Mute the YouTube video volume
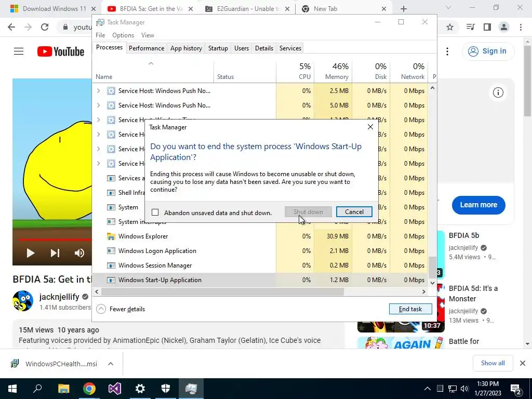532x399 pixels. [79, 253]
